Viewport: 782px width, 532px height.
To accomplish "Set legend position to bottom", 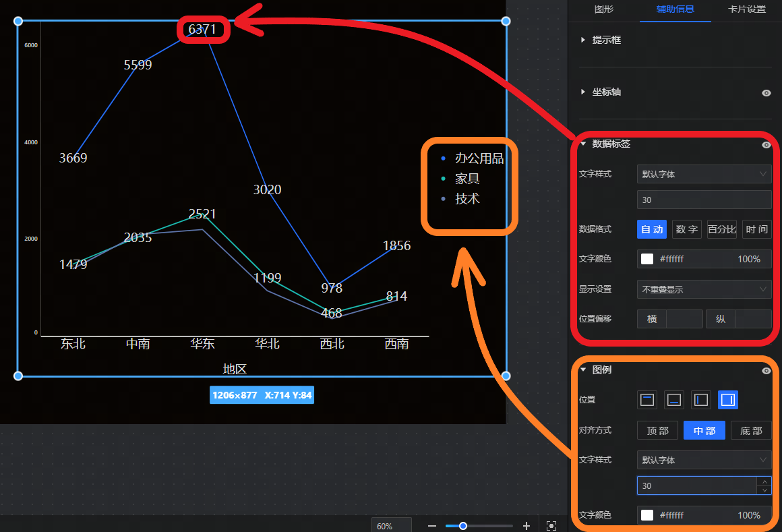I will click(674, 400).
